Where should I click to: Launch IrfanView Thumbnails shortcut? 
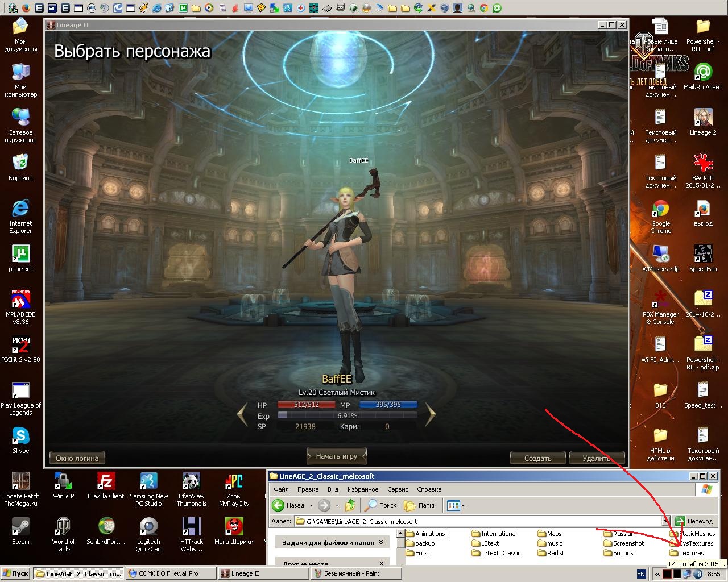(x=191, y=489)
